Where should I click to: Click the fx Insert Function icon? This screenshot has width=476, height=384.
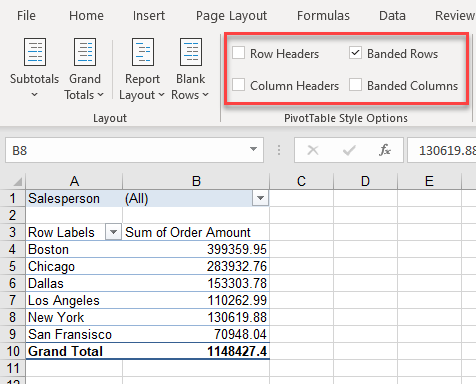point(385,150)
